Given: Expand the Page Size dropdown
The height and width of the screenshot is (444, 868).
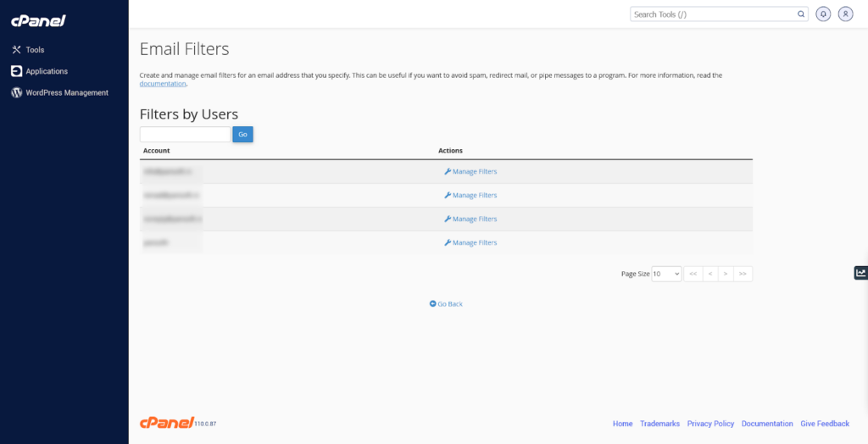Looking at the screenshot, I should click(x=666, y=274).
